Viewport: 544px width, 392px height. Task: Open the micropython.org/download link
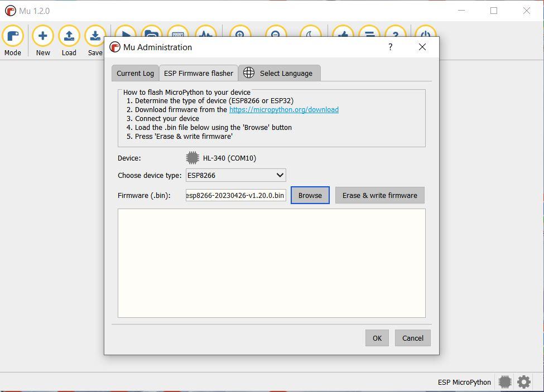284,109
